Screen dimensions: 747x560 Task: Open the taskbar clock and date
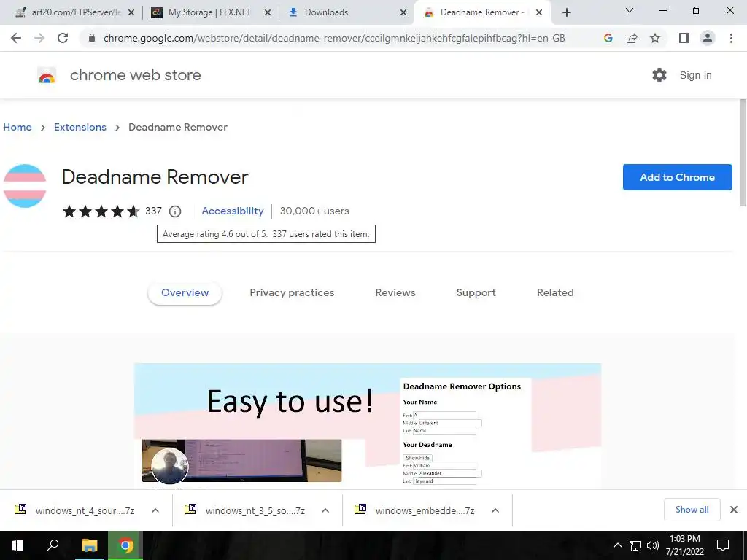(684, 545)
